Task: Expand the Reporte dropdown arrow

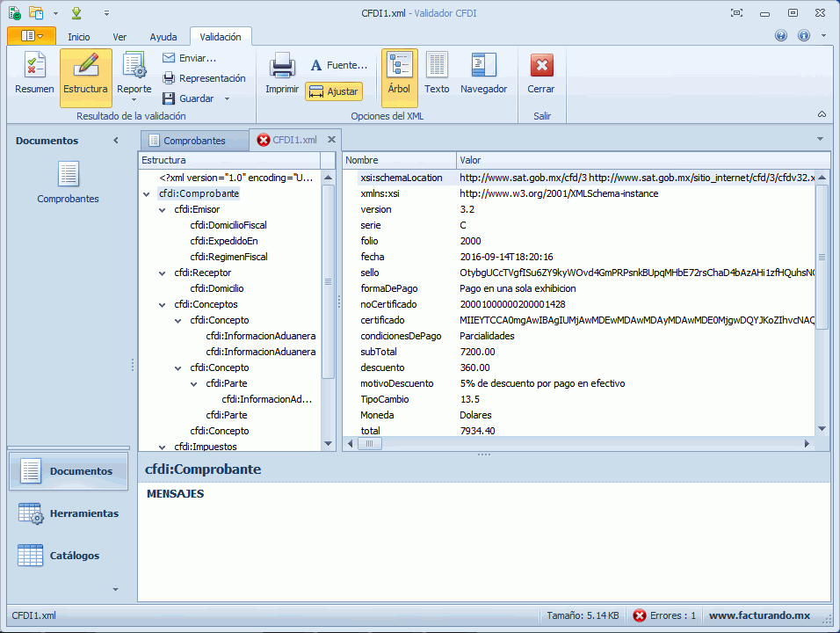Action: (134, 99)
